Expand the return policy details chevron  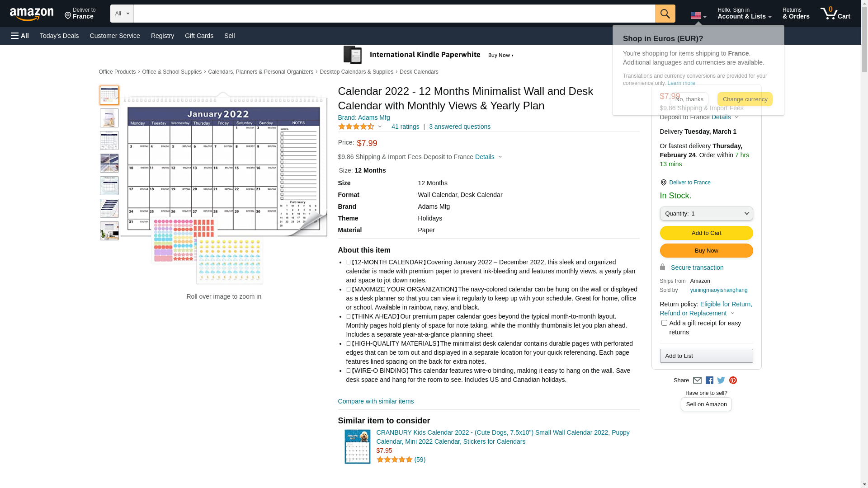(x=732, y=314)
